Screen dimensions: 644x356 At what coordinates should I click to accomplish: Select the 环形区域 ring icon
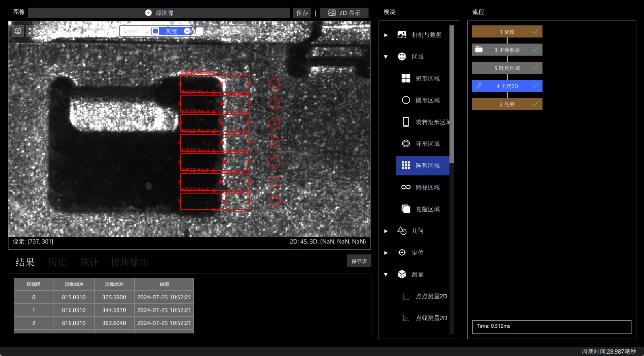click(x=406, y=144)
